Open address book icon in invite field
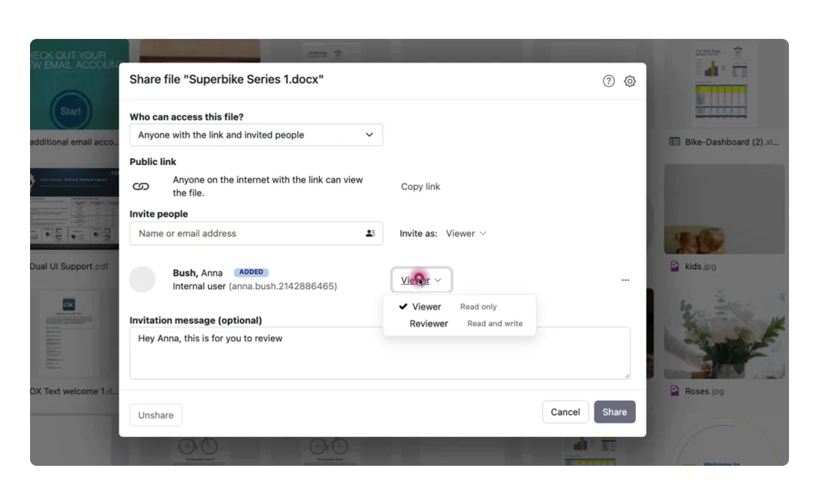Screen dimensions: 819x504 point(370,233)
